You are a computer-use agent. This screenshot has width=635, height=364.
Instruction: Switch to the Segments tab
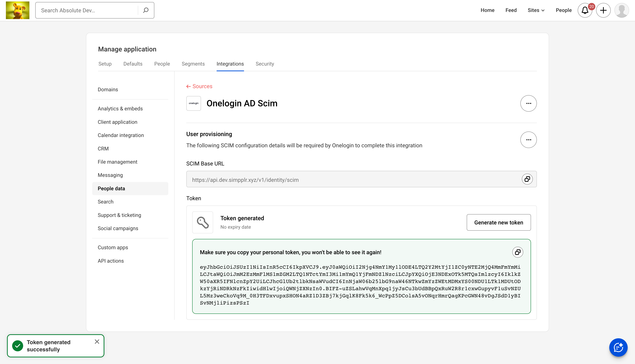click(x=193, y=64)
